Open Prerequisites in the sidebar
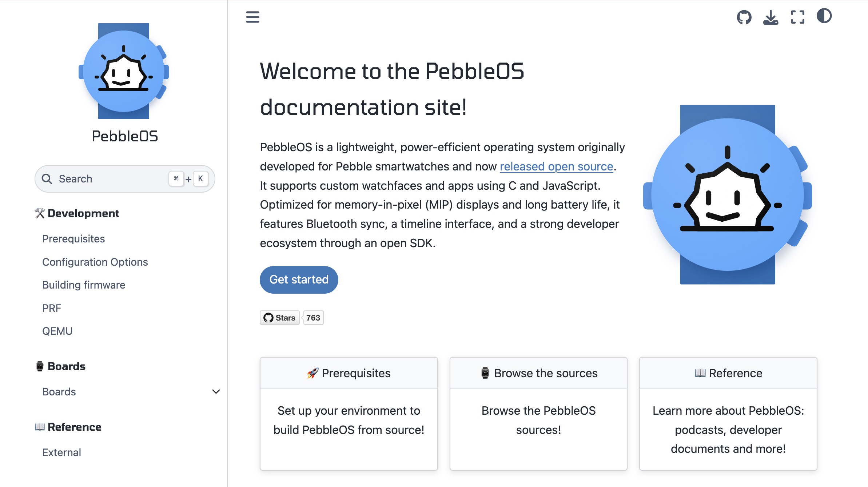 [73, 239]
